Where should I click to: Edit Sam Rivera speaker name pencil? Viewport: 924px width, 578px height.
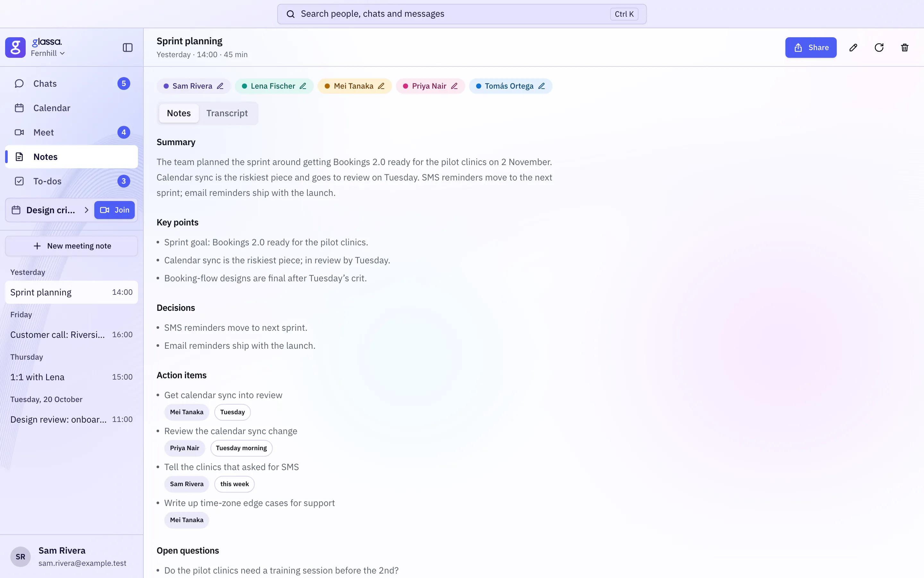coord(220,86)
